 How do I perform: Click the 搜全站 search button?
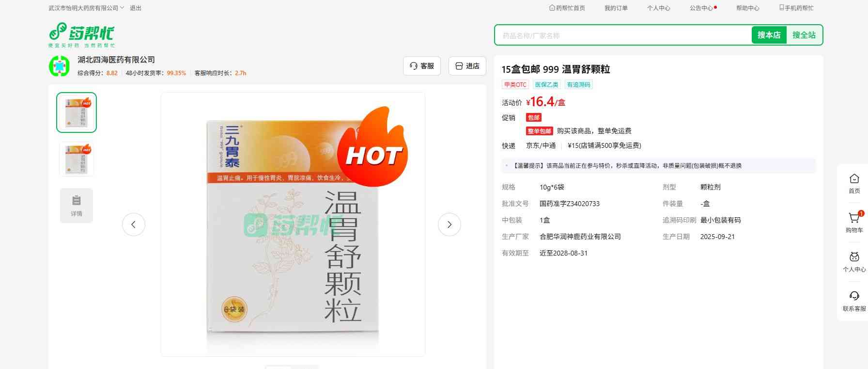[x=804, y=35]
